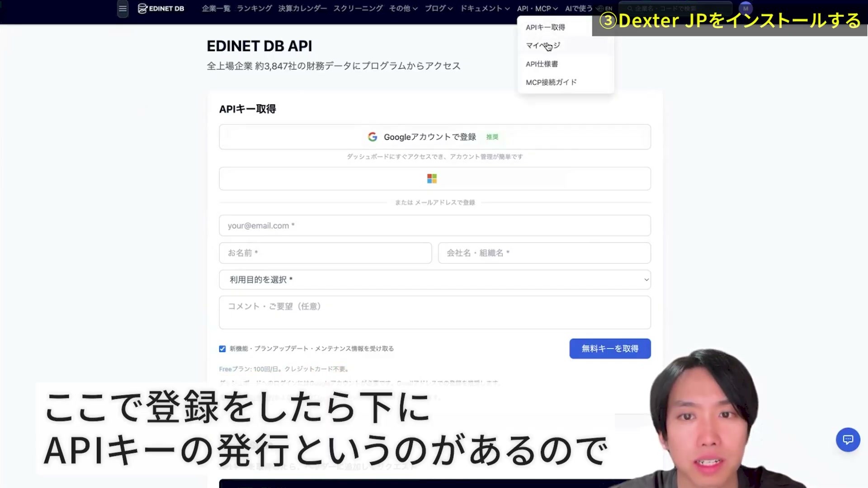Screen dimensions: 868x488
Task: Open ランキング in the navigation bar
Action: pos(255,9)
